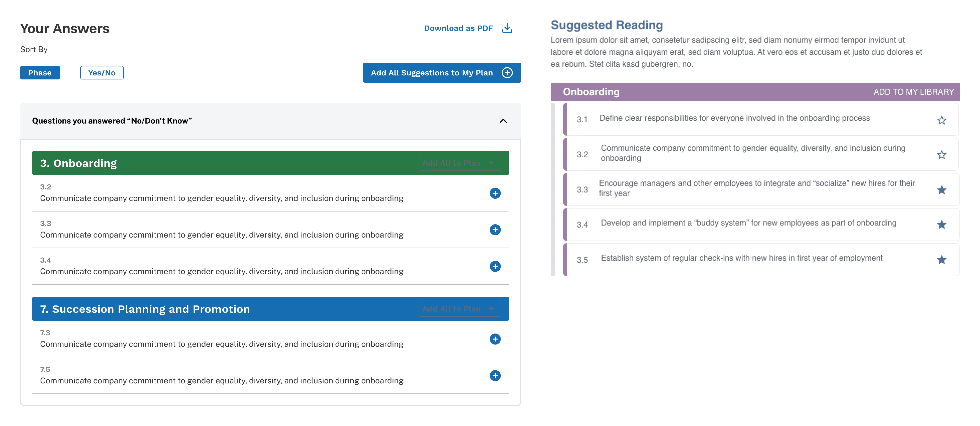980x426 pixels.
Task: Sort answers by Yes/No
Action: [102, 73]
